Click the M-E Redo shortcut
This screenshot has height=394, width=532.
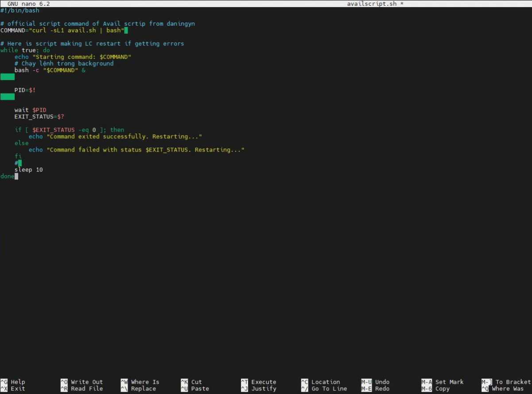[376, 389]
